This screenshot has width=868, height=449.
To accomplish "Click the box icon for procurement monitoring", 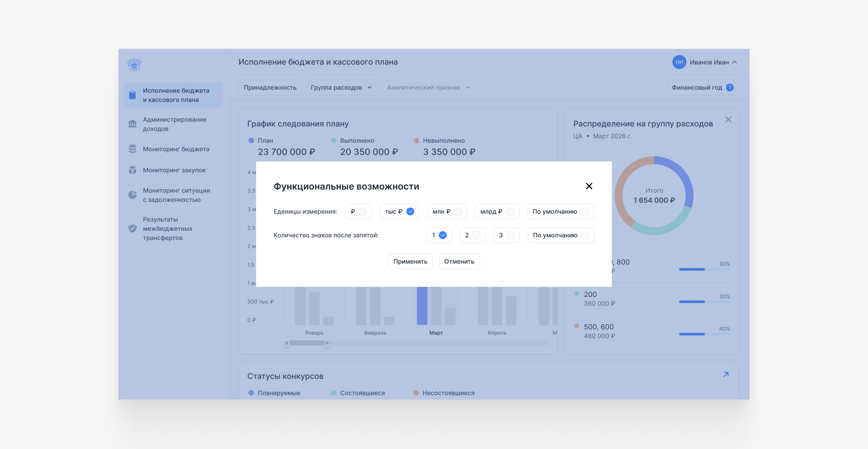I will click(x=132, y=170).
